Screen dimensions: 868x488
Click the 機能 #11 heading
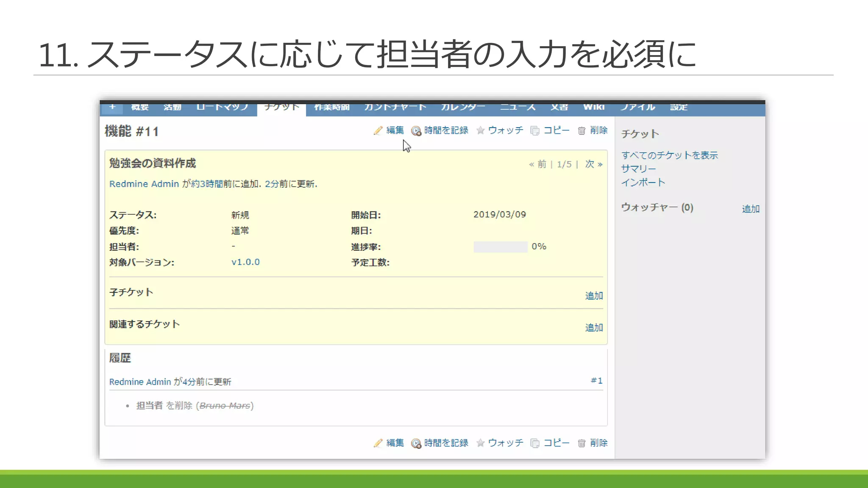[x=132, y=131]
